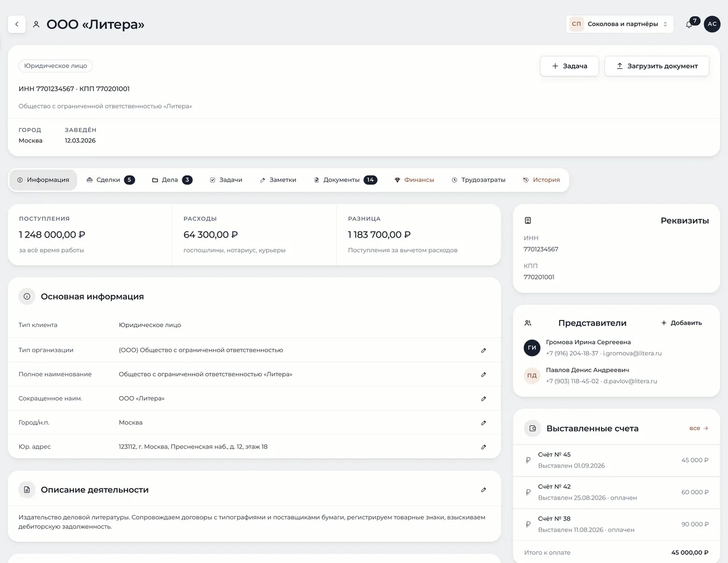Click the ruble icon of Счёт № 45
728x563 pixels.
point(528,460)
